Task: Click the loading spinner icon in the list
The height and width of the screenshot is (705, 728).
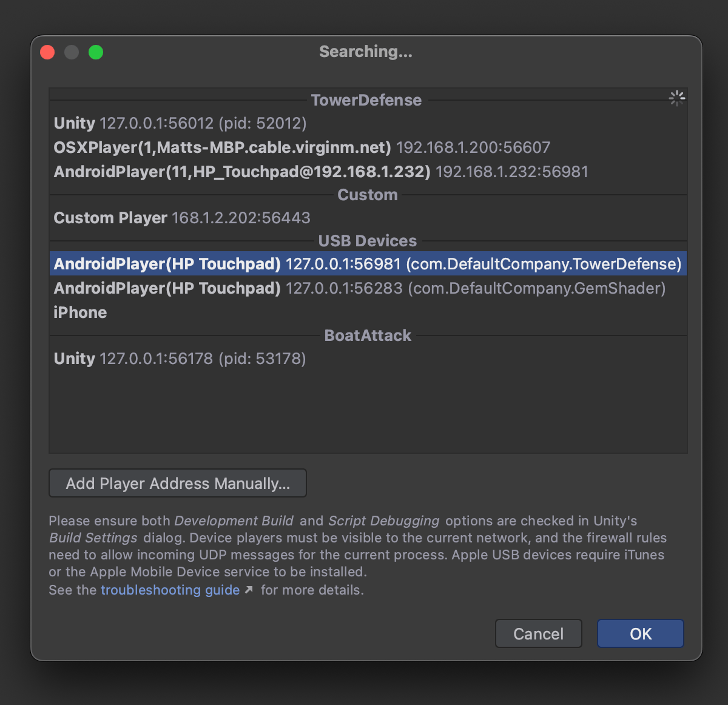Action: (x=676, y=98)
